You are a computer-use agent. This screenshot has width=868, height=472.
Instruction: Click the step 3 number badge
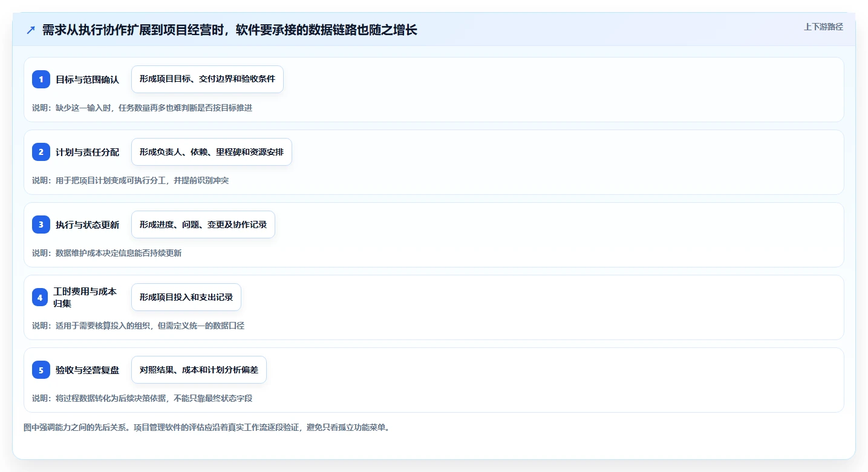click(41, 225)
